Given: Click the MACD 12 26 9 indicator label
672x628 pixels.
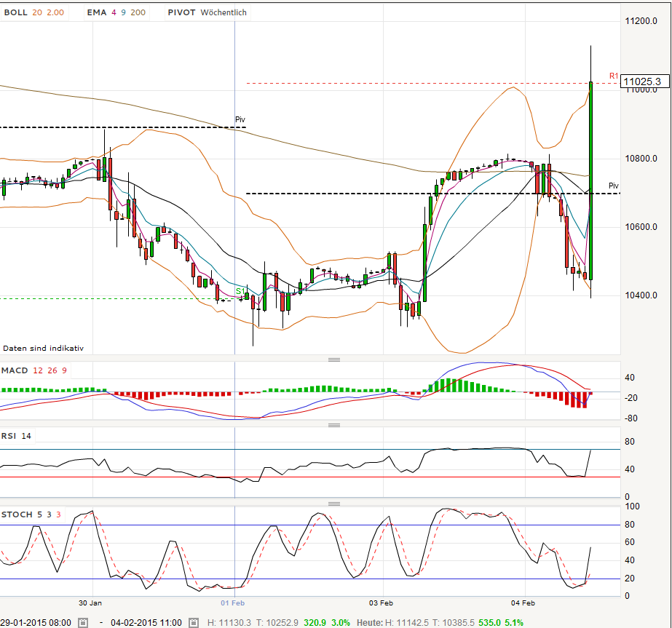Looking at the screenshot, I should point(34,370).
